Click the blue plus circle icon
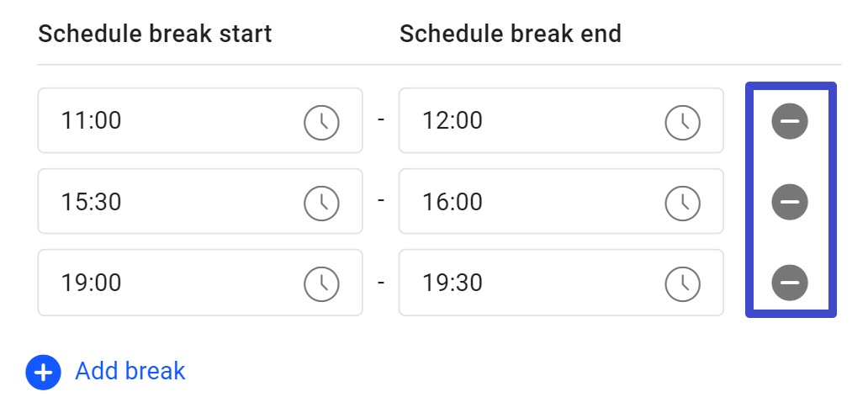Screen dimensions: 868x413 [x=43, y=373]
